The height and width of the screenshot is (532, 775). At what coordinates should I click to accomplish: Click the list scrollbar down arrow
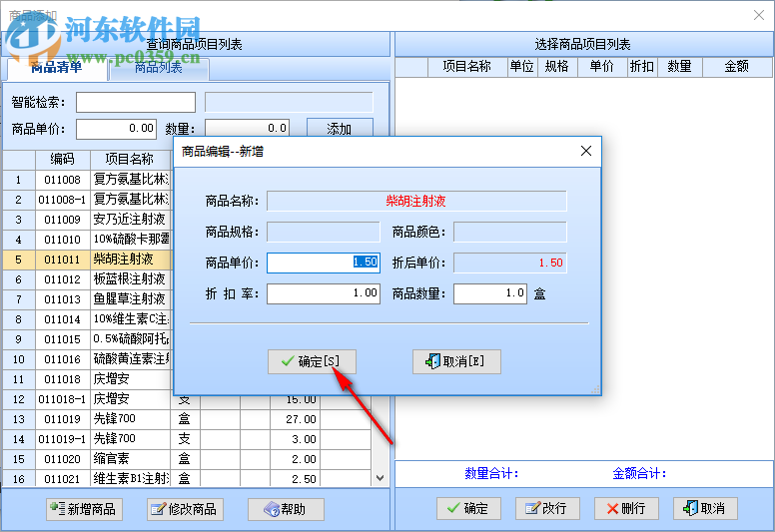coord(380,478)
